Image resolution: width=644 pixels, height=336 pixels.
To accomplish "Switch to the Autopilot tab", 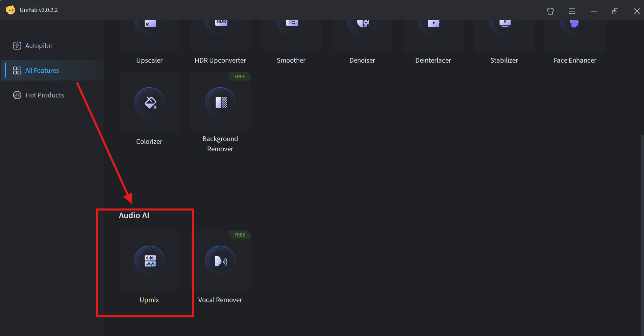I will click(52, 46).
